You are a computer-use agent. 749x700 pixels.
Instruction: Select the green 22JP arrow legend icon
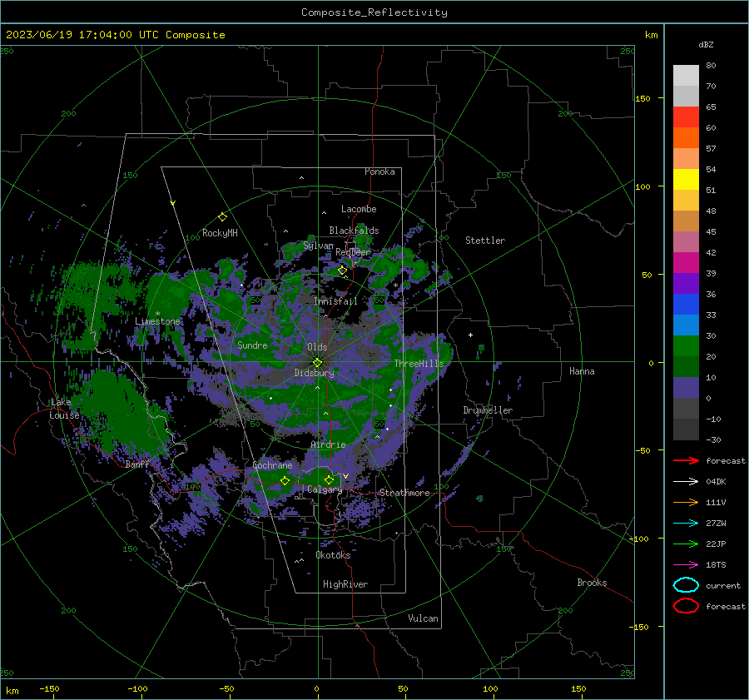(x=686, y=544)
